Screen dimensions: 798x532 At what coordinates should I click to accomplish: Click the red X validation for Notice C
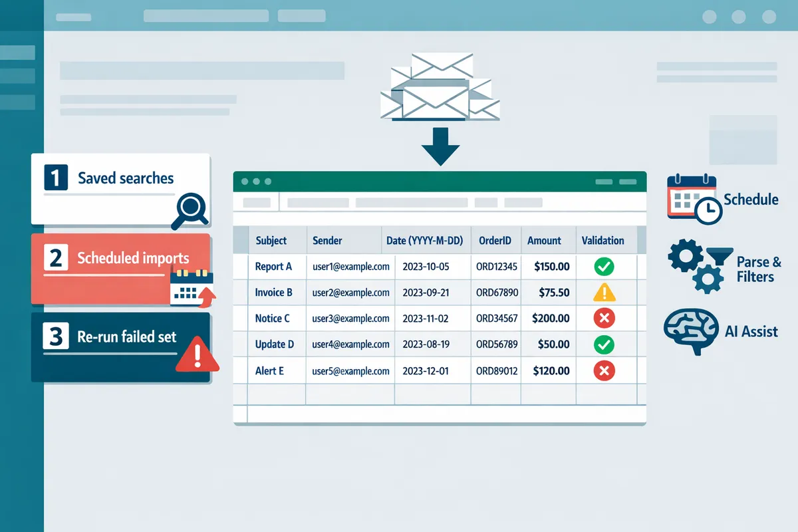coord(604,319)
